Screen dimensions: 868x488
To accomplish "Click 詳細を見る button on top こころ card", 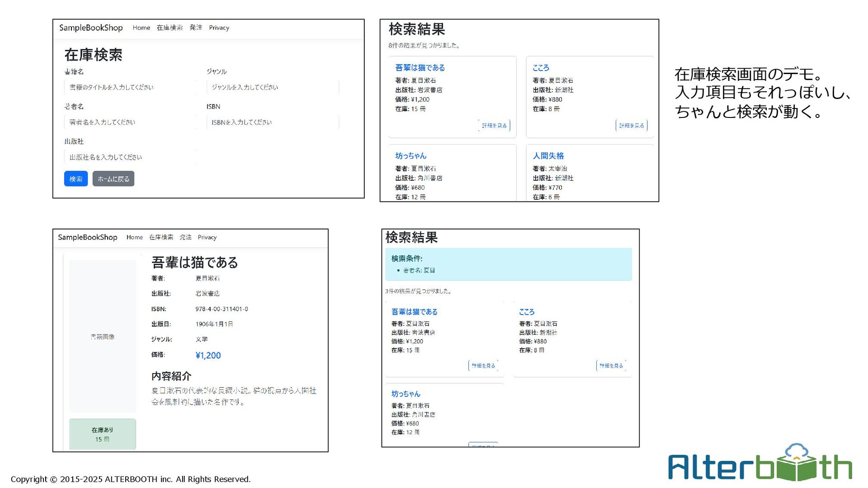I will pos(631,126).
